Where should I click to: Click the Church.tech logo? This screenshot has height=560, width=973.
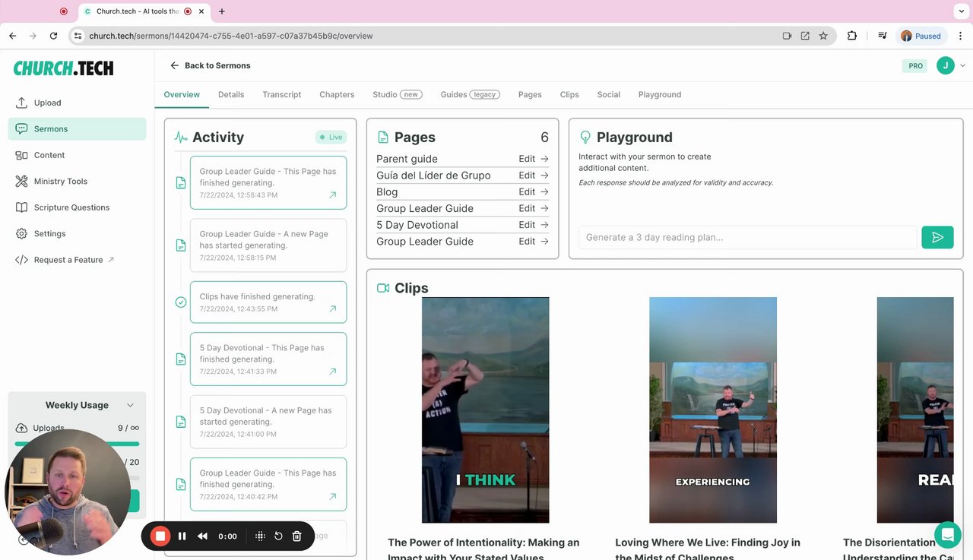(x=63, y=68)
